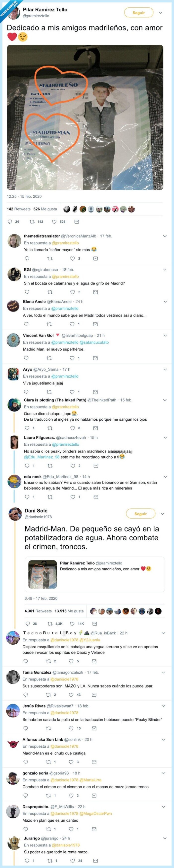The image size is (174, 868).
Task: Open the @Edu_Martinez_98 mention in Laura's reply
Action: click(42, 457)
